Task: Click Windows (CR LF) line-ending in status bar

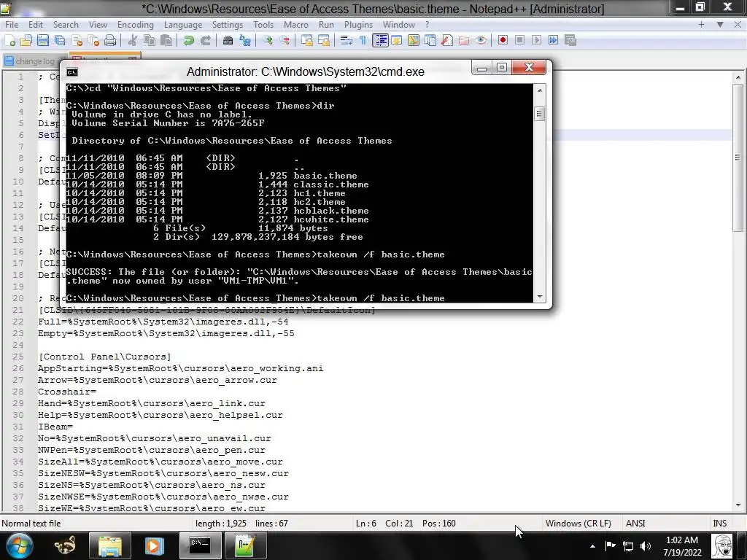Action: [x=578, y=524]
